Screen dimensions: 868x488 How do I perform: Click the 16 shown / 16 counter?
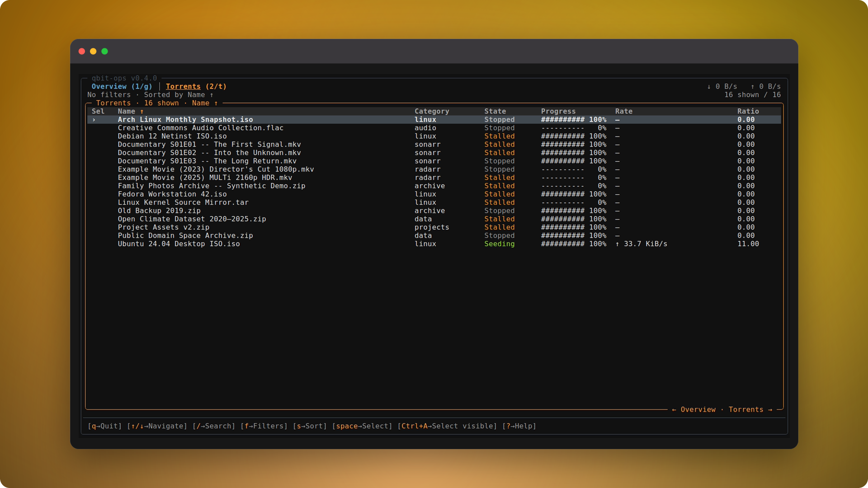pyautogui.click(x=753, y=95)
